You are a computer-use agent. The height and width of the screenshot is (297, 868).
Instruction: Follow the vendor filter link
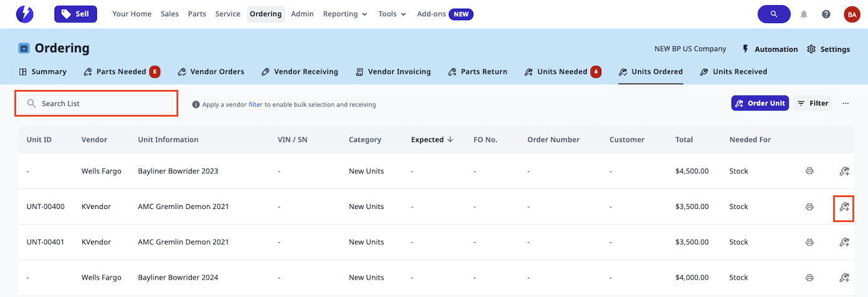(x=255, y=105)
